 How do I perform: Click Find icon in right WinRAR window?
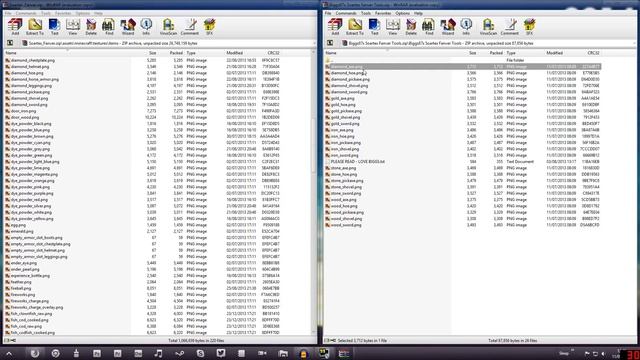point(429,27)
